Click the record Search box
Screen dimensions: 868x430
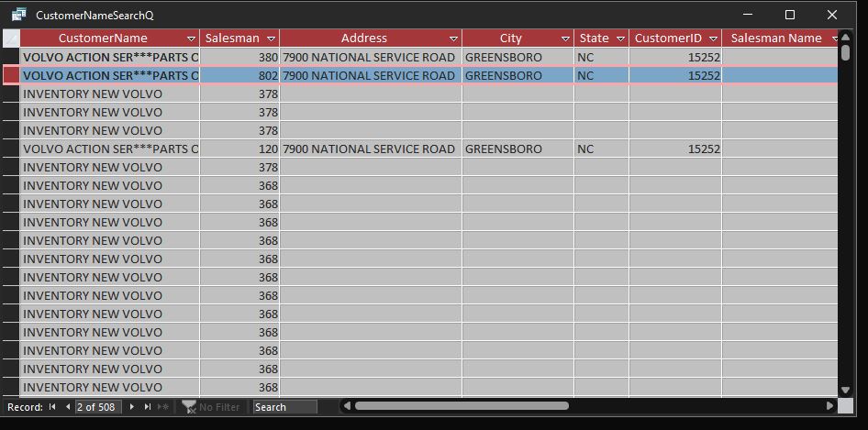(x=284, y=406)
